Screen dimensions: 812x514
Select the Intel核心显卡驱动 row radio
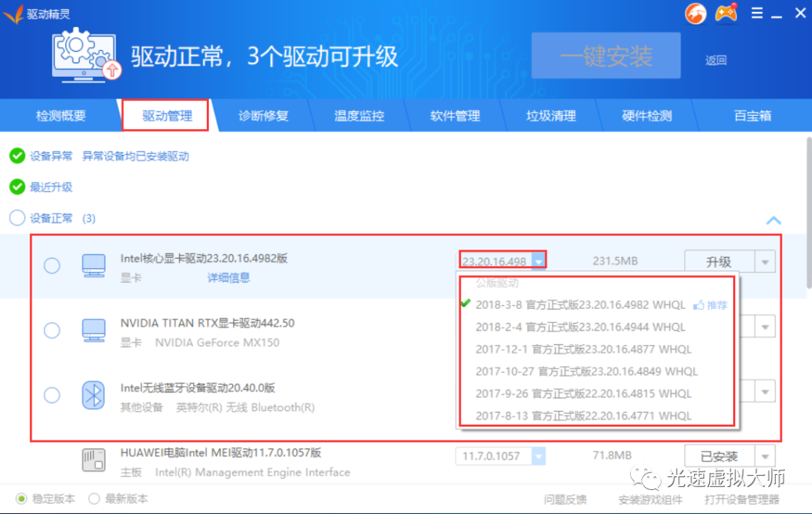click(x=52, y=265)
